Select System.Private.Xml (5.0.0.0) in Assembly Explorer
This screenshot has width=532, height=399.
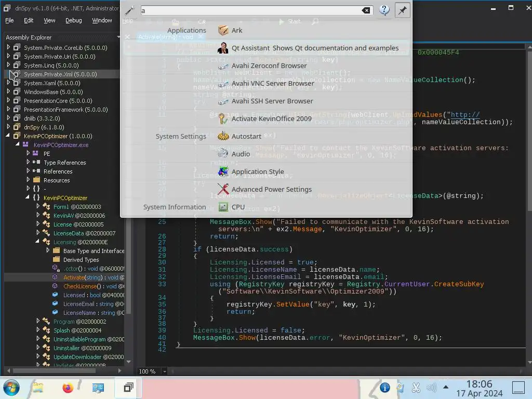[x=60, y=74]
